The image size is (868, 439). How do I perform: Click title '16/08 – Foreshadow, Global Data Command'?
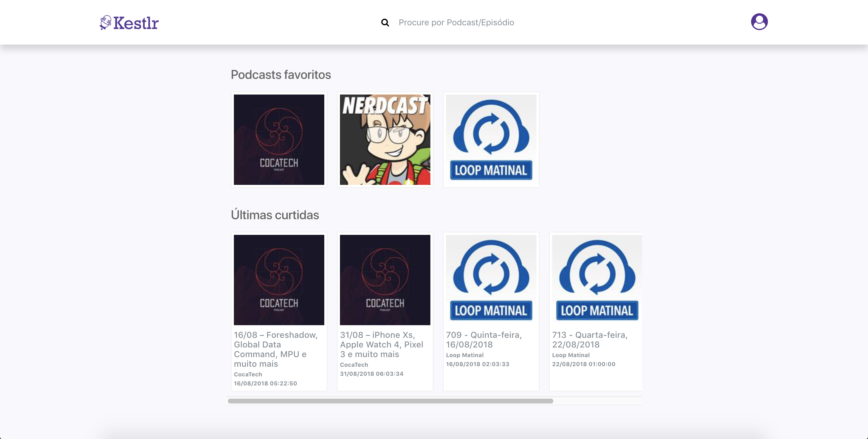276,350
